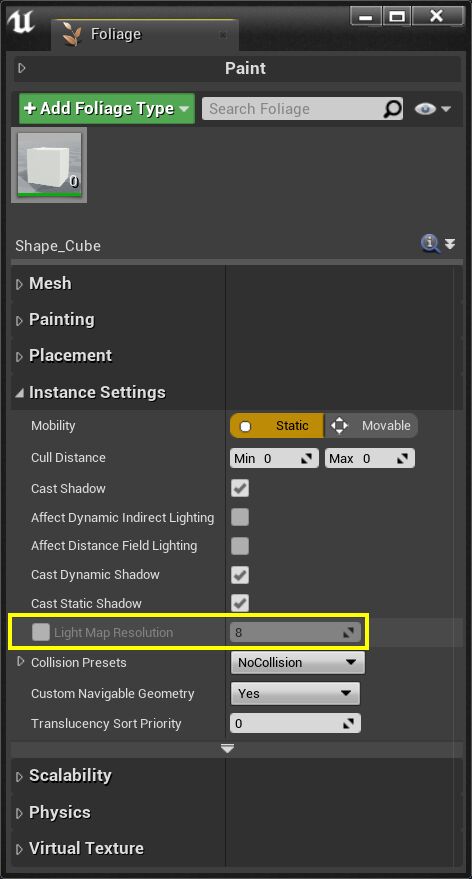Click the Translucency Sort Priority spinner arrow

[x=349, y=724]
